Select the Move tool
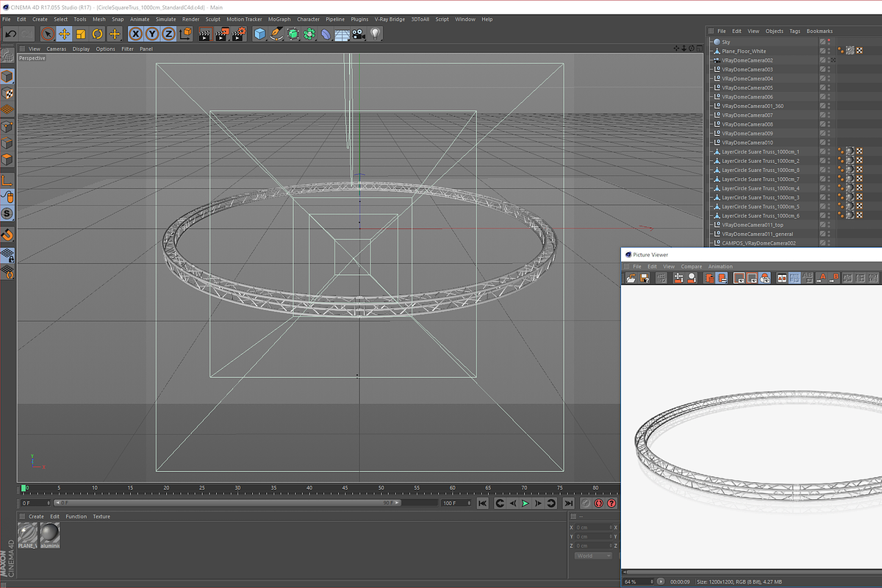The width and height of the screenshot is (882, 588). pos(65,34)
